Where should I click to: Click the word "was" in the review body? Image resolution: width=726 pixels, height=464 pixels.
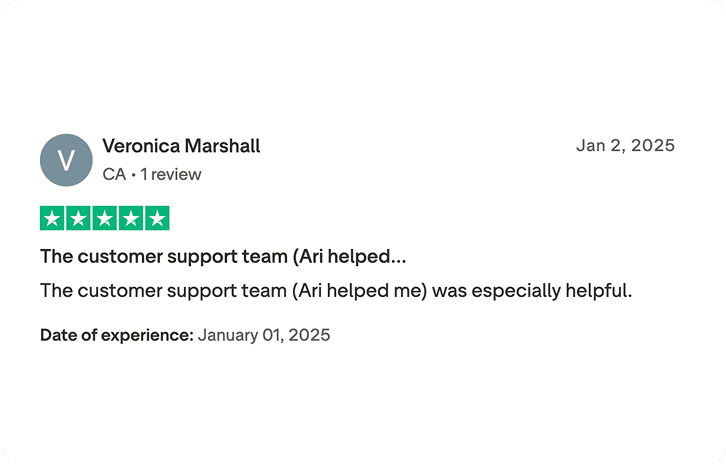click(455, 291)
